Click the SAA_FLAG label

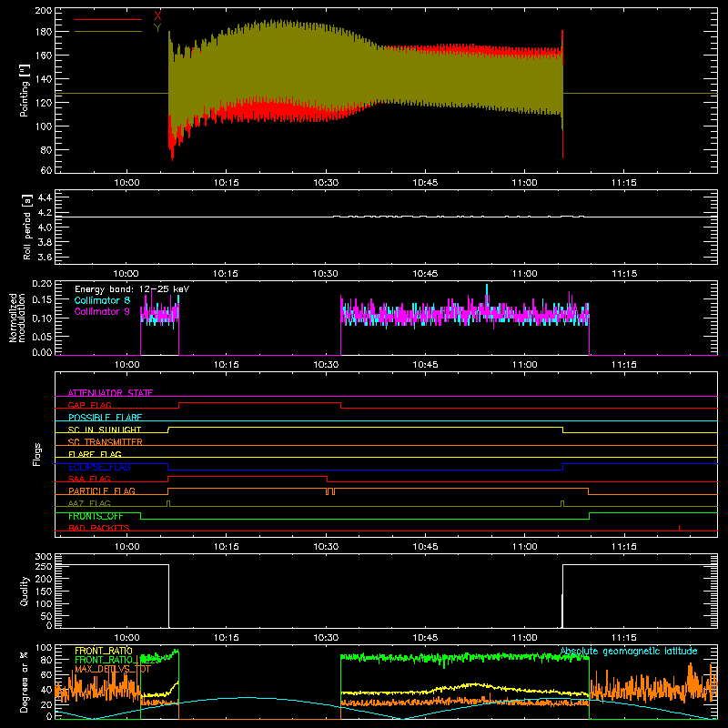point(89,479)
